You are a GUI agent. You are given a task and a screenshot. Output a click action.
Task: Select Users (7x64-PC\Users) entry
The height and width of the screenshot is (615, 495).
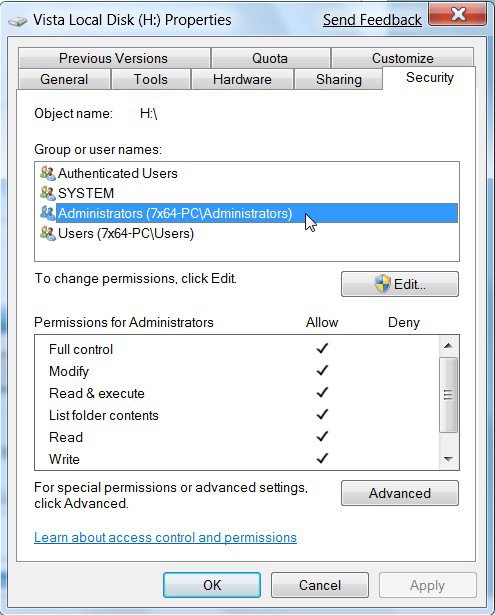(x=247, y=233)
